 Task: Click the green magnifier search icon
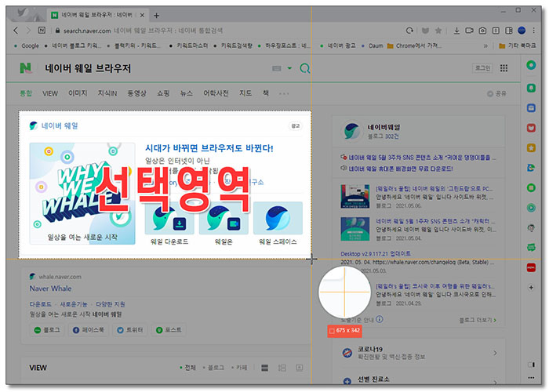pos(304,68)
